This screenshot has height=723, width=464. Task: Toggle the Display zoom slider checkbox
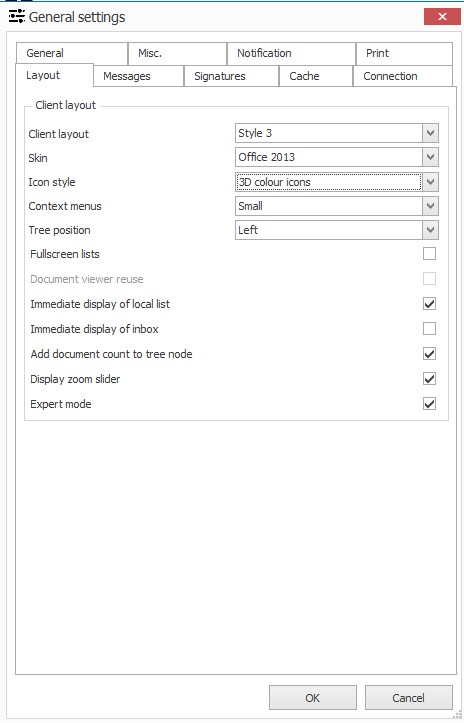[429, 379]
